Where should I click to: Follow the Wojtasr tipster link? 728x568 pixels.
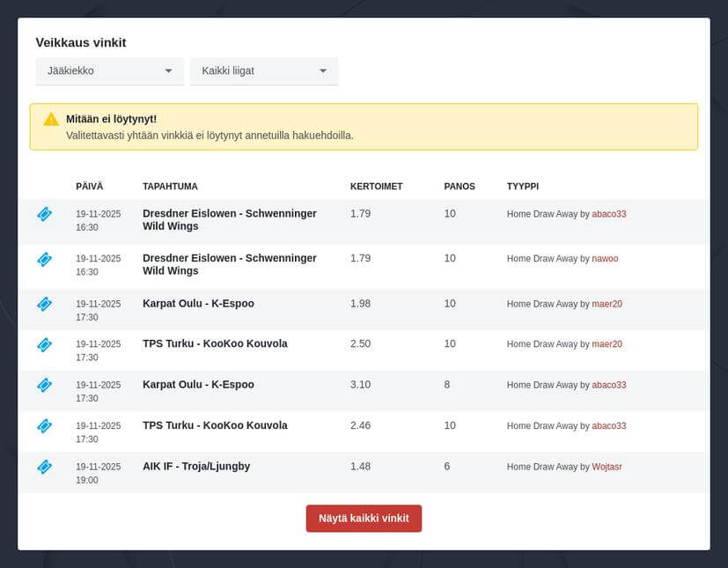tap(607, 467)
